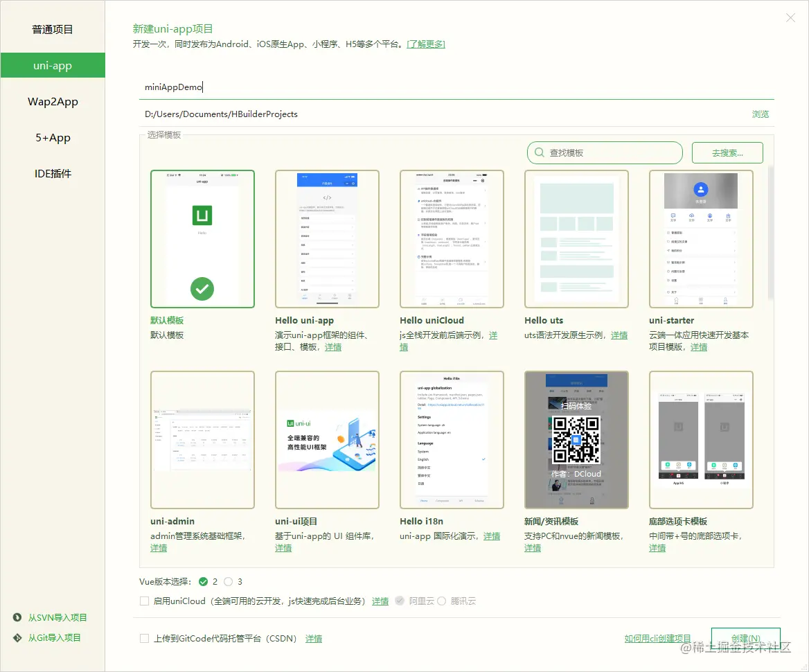Focus the project name field miniAppDemo
Screen dimensions: 809x672
(x=457, y=87)
